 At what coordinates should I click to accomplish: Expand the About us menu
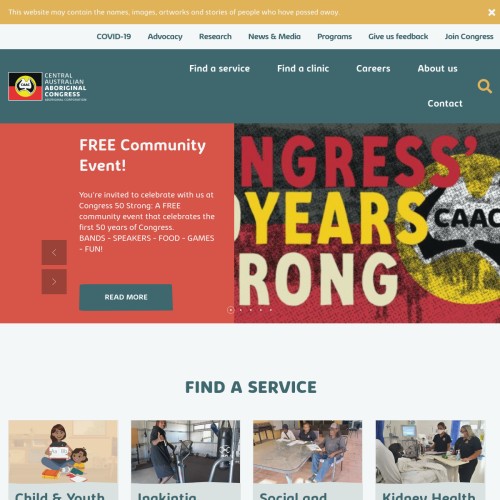click(x=437, y=69)
